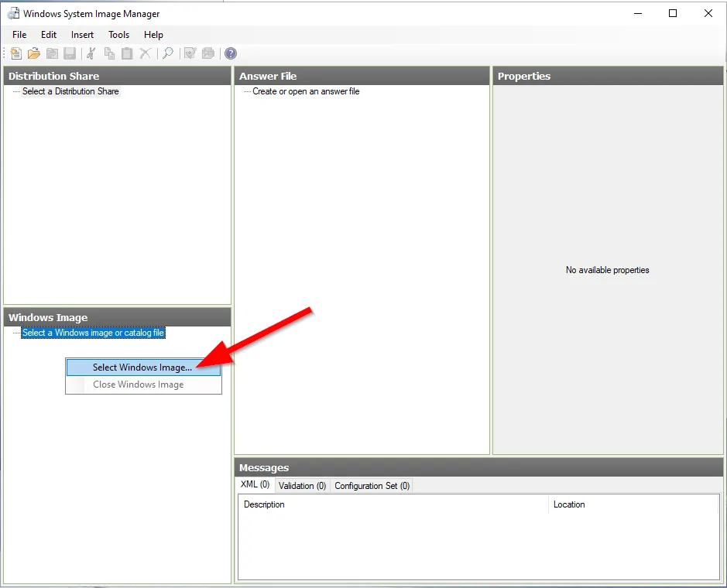Image resolution: width=727 pixels, height=588 pixels.
Task: Click the Validate Answer File icon
Action: click(x=190, y=53)
